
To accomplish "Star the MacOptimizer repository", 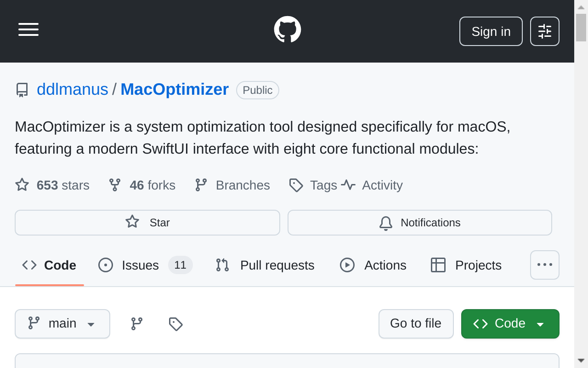I will [x=147, y=222].
